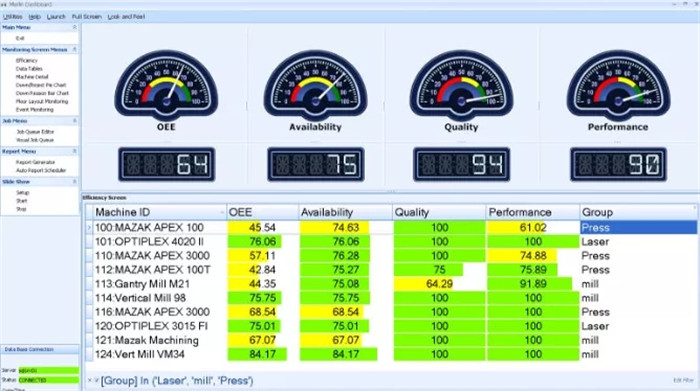Click the OEE speedometer gauge
The height and width of the screenshot is (391, 700).
166,85
